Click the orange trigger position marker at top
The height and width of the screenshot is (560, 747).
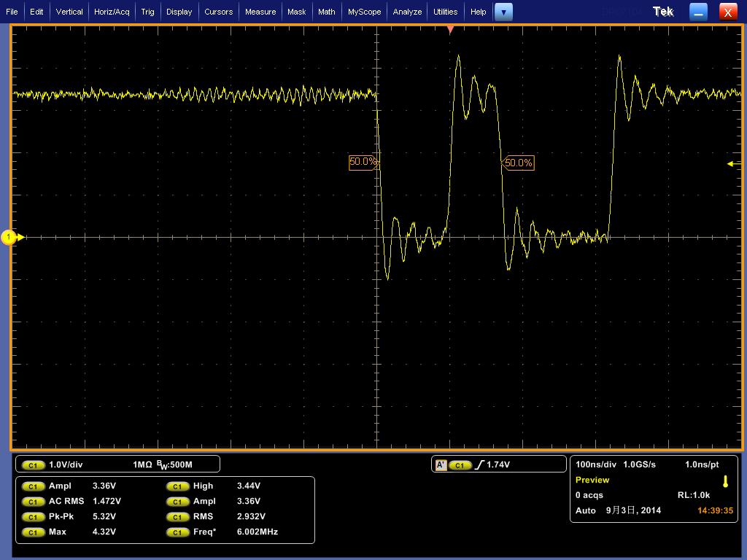pos(450,30)
